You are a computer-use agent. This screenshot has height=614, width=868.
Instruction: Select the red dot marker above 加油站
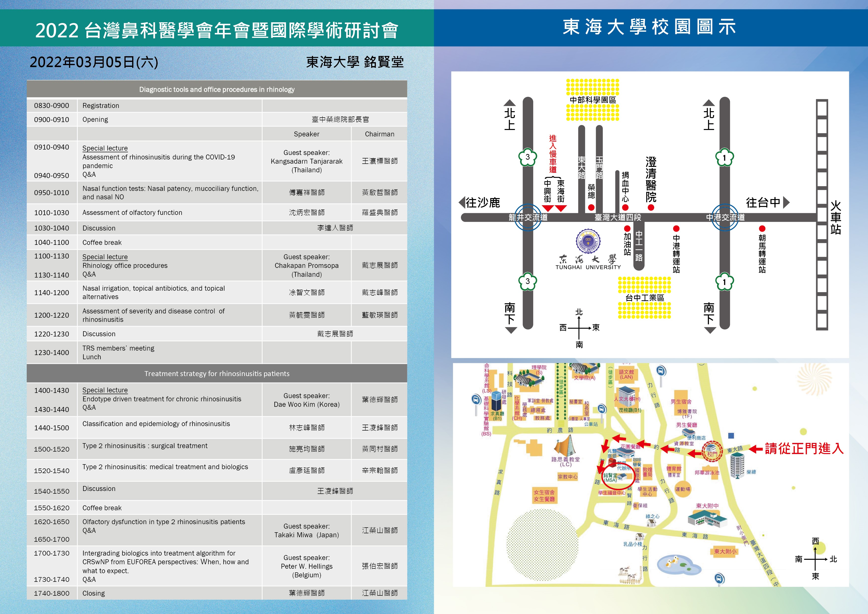(627, 229)
